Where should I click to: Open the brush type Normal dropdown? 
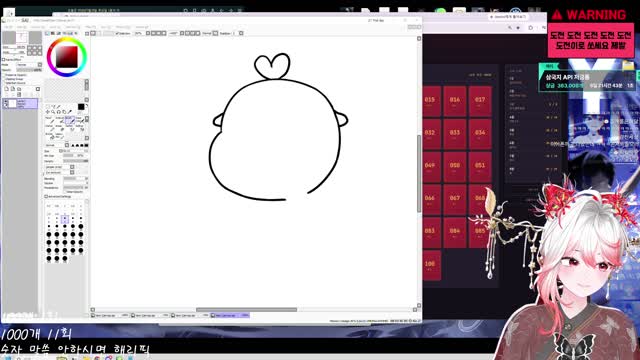click(x=57, y=145)
